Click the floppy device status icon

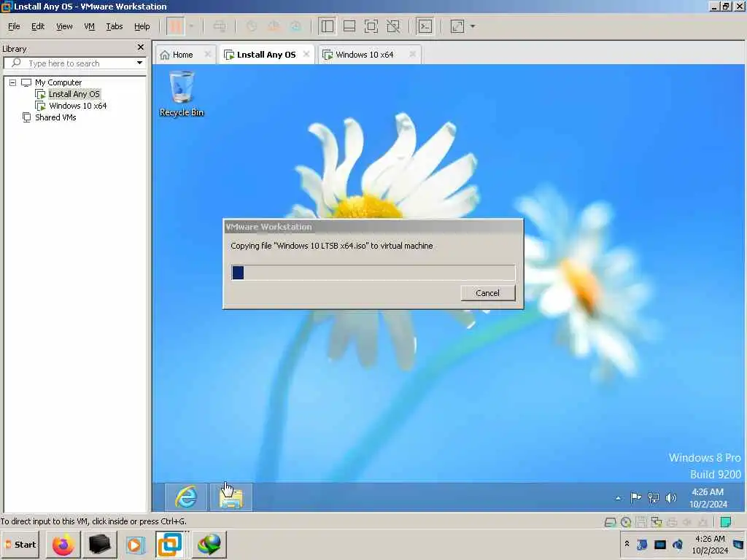641,522
